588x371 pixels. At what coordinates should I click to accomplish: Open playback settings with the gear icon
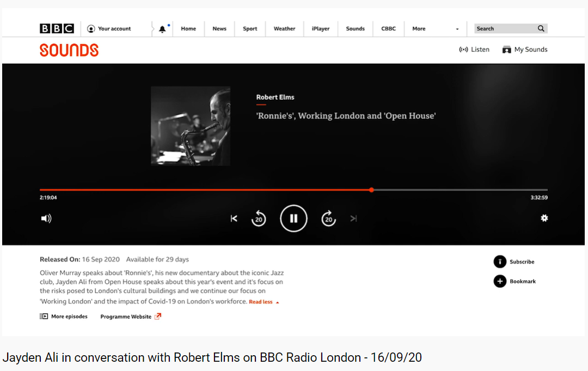pos(544,218)
